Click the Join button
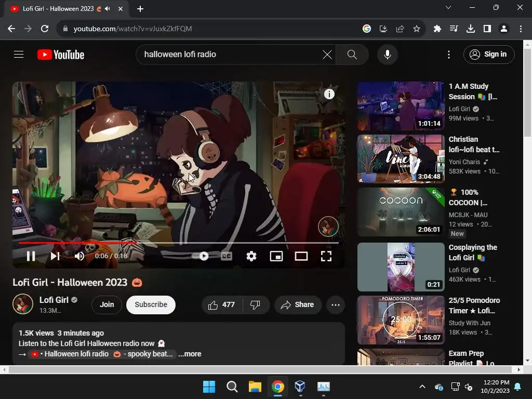532x399 pixels. 107,304
